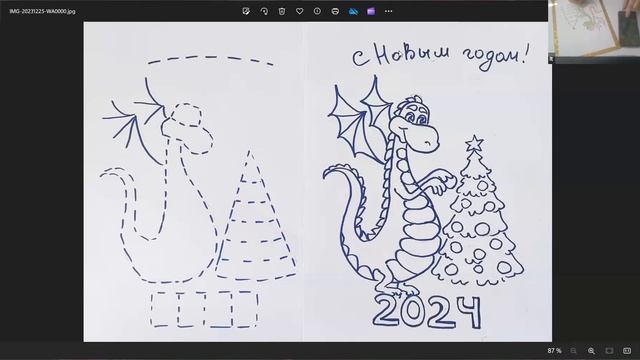This screenshot has width=640, height=360.
Task: Open the See more three-dots menu
Action: click(389, 11)
